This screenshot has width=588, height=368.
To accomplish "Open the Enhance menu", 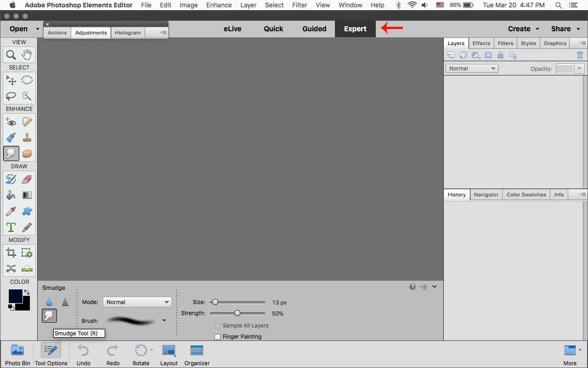I will pos(219,5).
